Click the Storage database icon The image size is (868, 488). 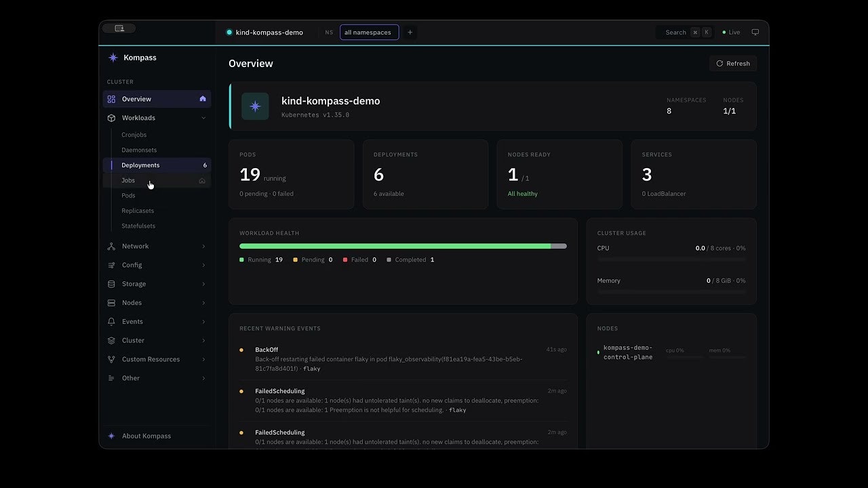(x=111, y=284)
